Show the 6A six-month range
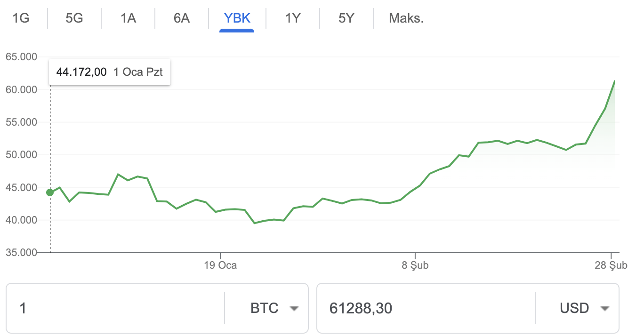The image size is (644, 336). point(182,18)
